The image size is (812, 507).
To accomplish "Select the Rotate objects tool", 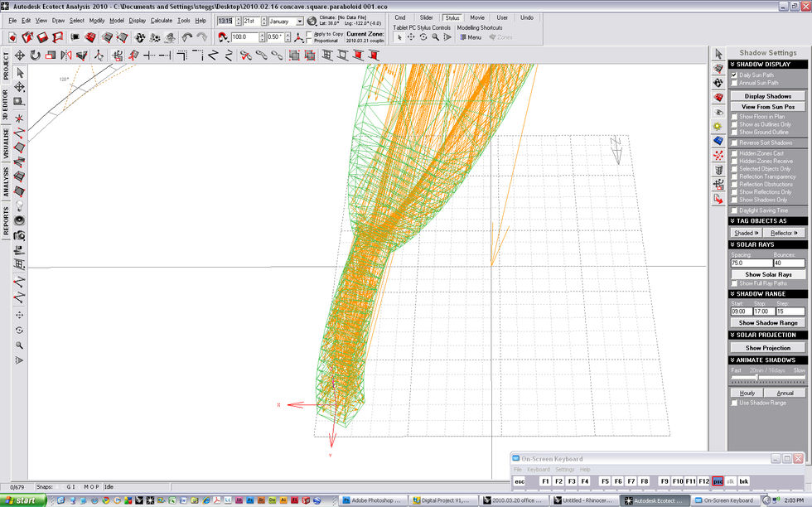I will 35,55.
